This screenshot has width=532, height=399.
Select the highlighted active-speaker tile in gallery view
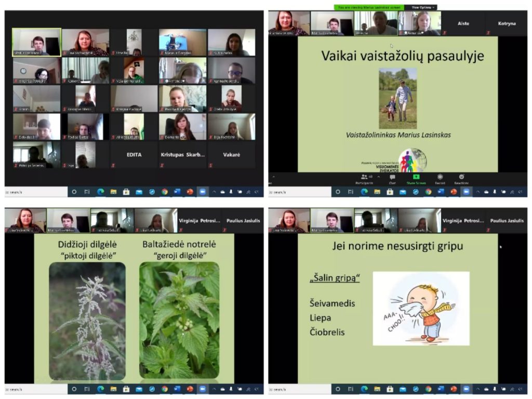click(37, 43)
